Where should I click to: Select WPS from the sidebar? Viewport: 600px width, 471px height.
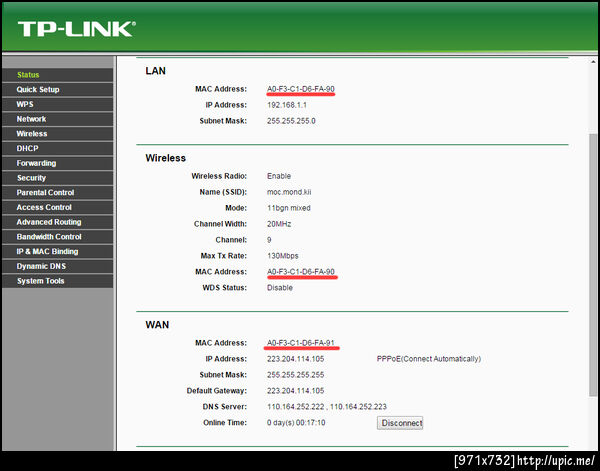[x=57, y=104]
